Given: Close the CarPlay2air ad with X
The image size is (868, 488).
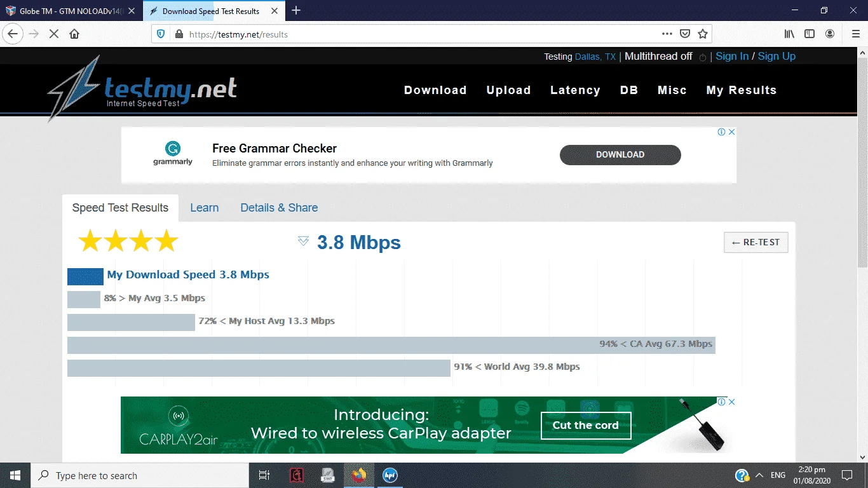Looking at the screenshot, I should pos(731,402).
